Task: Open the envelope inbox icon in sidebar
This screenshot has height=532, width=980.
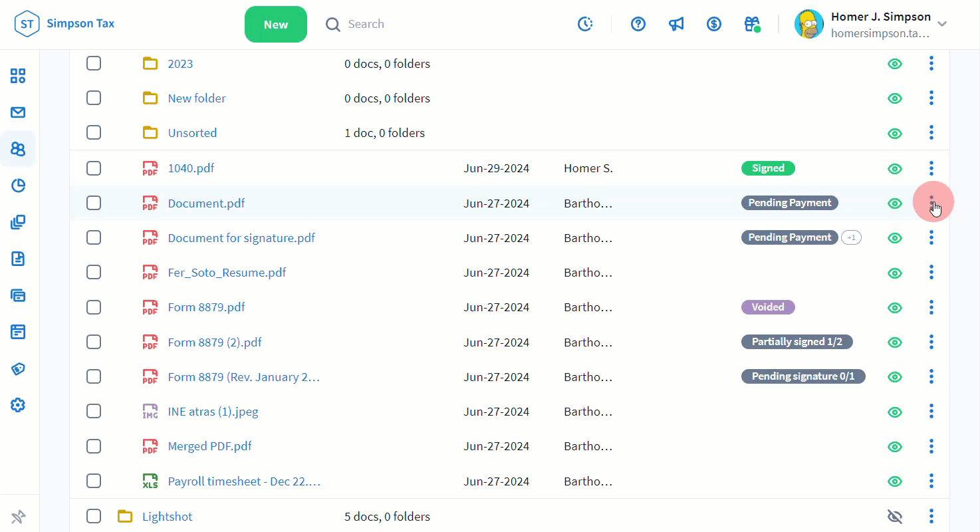Action: (18, 112)
